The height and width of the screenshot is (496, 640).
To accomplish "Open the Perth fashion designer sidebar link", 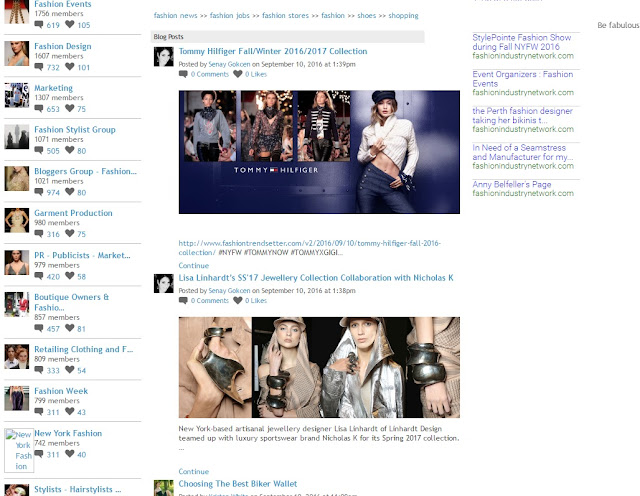I will coord(522,116).
